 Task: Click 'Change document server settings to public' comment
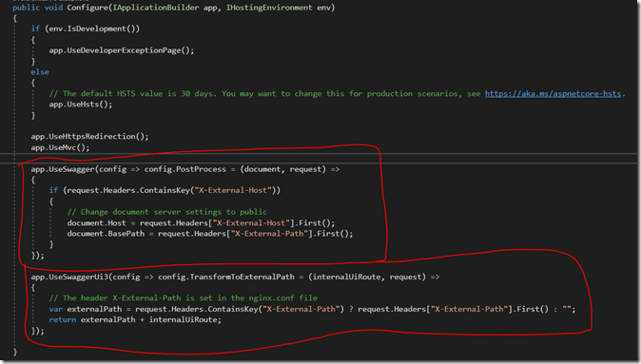[166, 212]
